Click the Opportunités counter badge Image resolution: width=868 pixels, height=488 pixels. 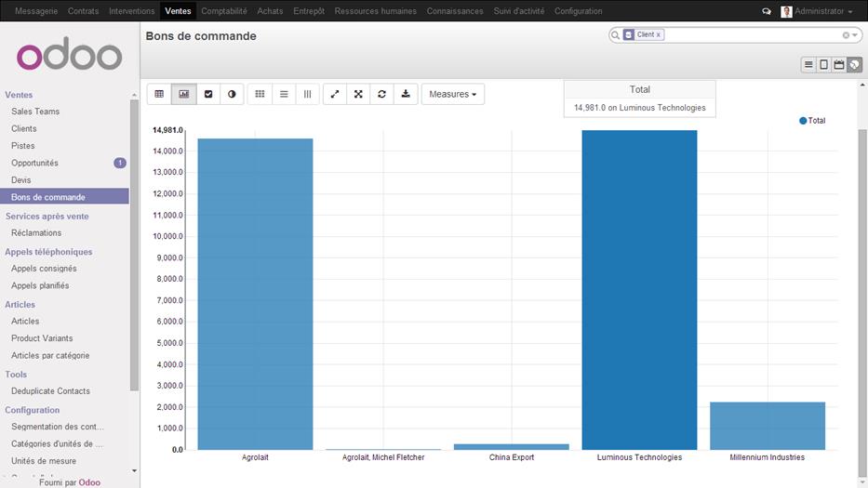click(120, 163)
